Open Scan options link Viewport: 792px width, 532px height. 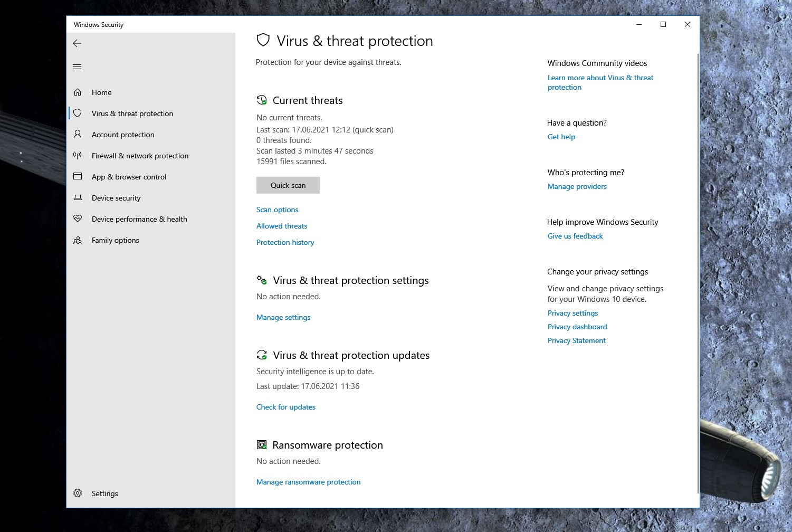point(278,210)
